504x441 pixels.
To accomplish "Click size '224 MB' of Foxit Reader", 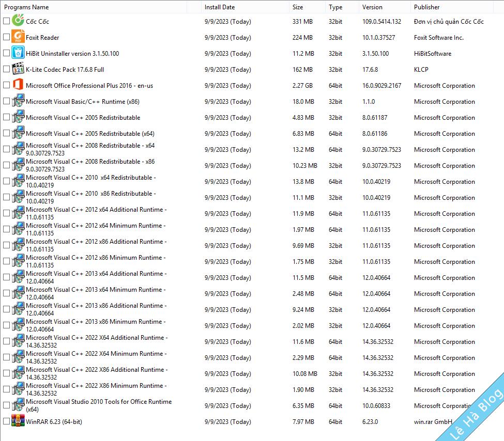I will click(x=302, y=38).
